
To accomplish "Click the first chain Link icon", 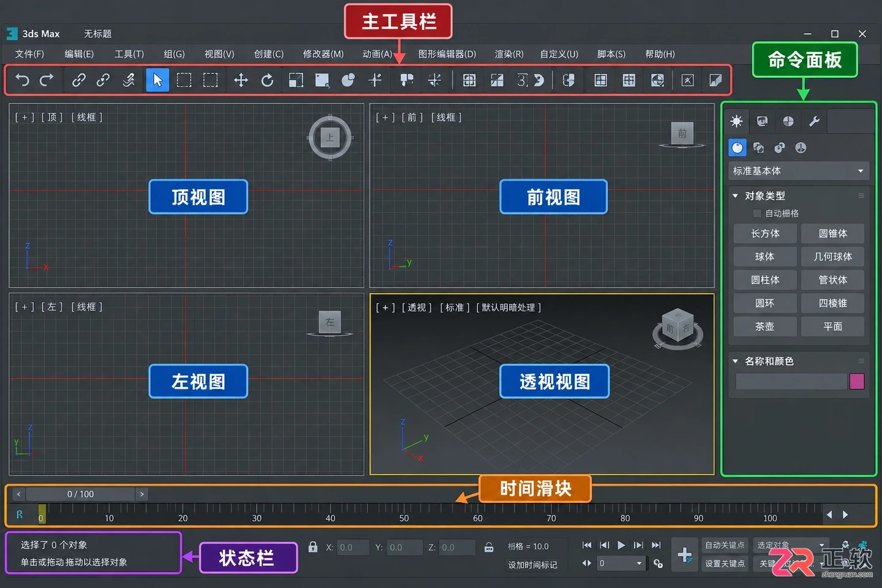I will tap(78, 80).
